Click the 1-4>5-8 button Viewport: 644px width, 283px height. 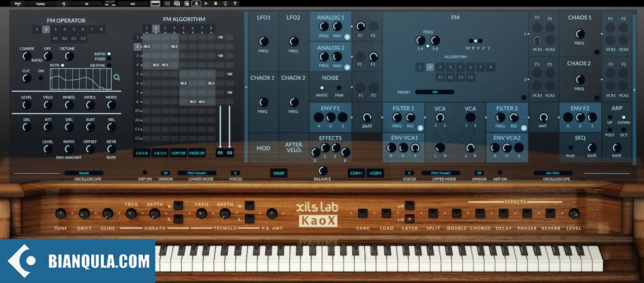click(142, 152)
